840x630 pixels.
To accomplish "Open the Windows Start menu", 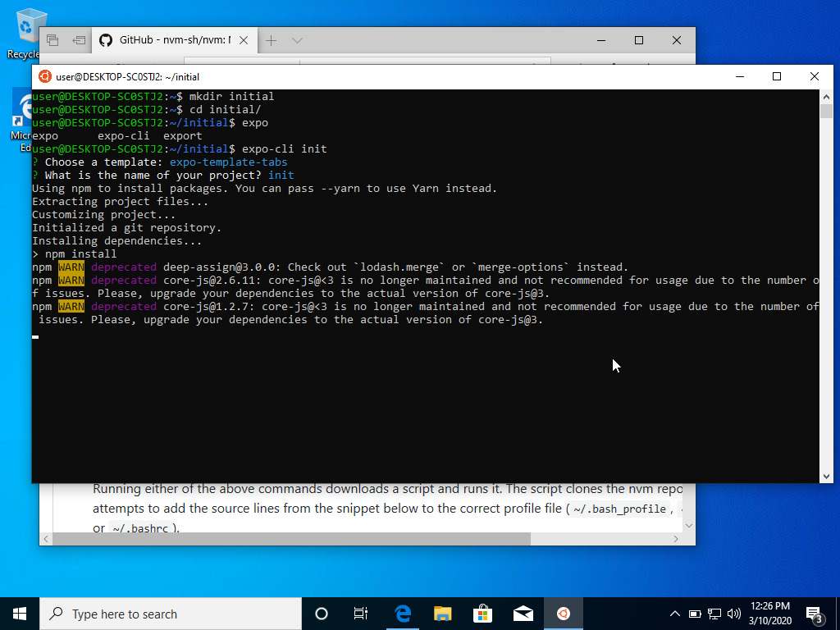I will [x=20, y=614].
